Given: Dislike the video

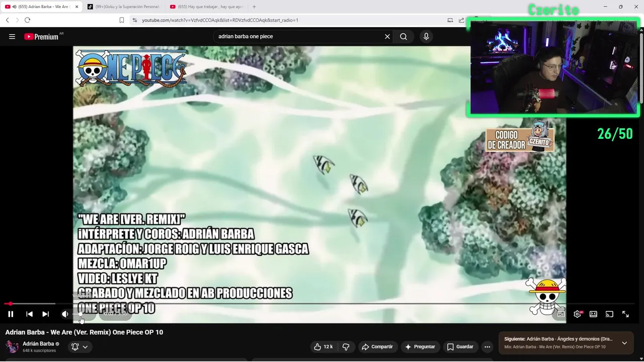Looking at the screenshot, I should (346, 347).
